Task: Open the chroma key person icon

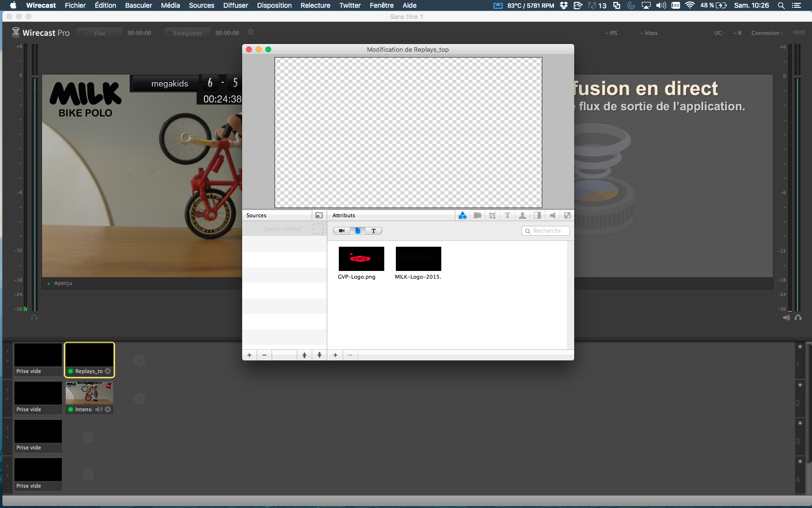Action: click(x=522, y=216)
